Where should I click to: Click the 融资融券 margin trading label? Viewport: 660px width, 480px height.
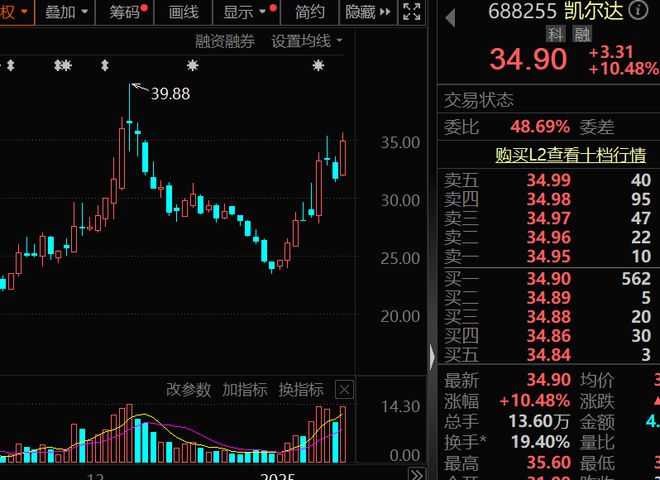pyautogui.click(x=225, y=41)
